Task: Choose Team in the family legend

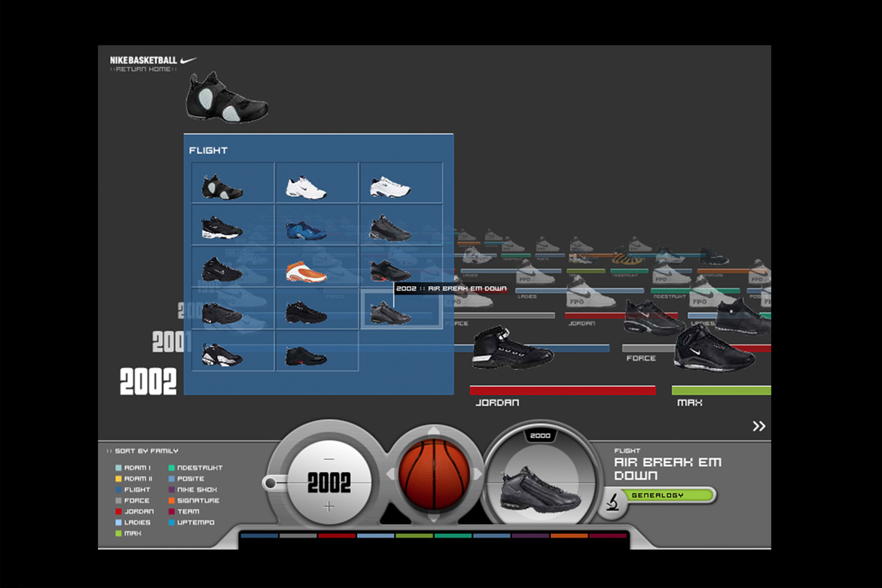Action: point(184,511)
